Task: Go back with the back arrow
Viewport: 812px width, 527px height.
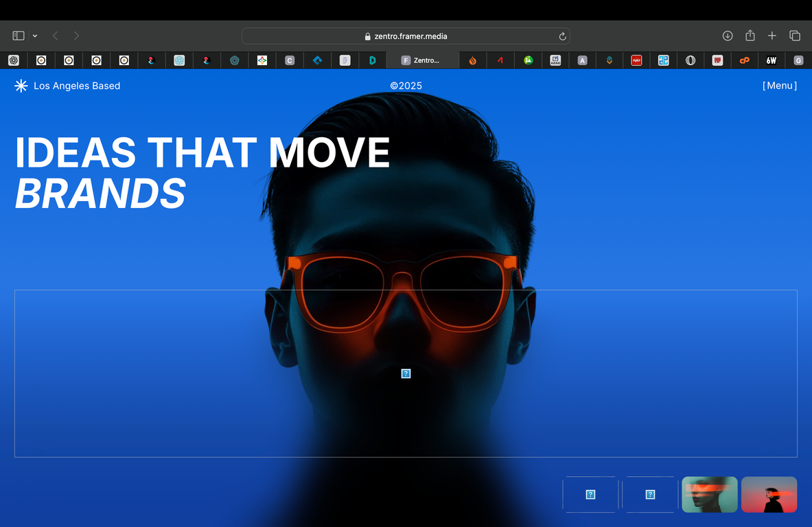Action: [x=56, y=36]
